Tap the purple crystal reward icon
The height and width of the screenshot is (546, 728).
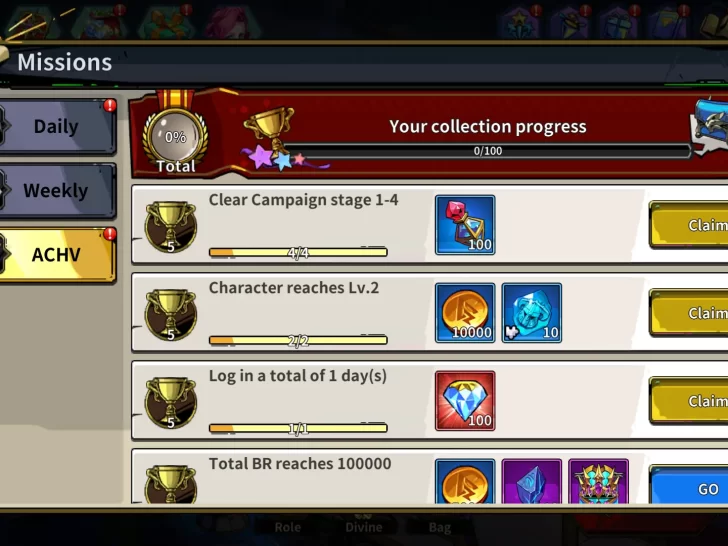[532, 481]
